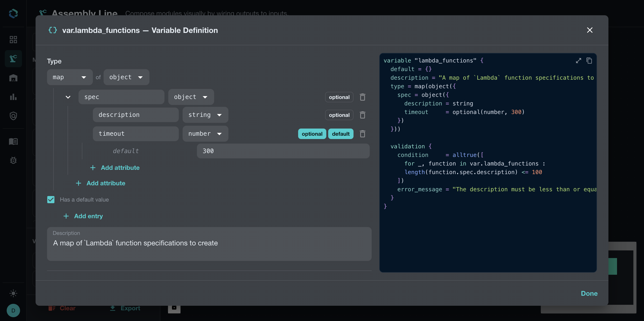The image size is (644, 321).
Task: Toggle optional on the spec attribute
Action: click(x=339, y=97)
